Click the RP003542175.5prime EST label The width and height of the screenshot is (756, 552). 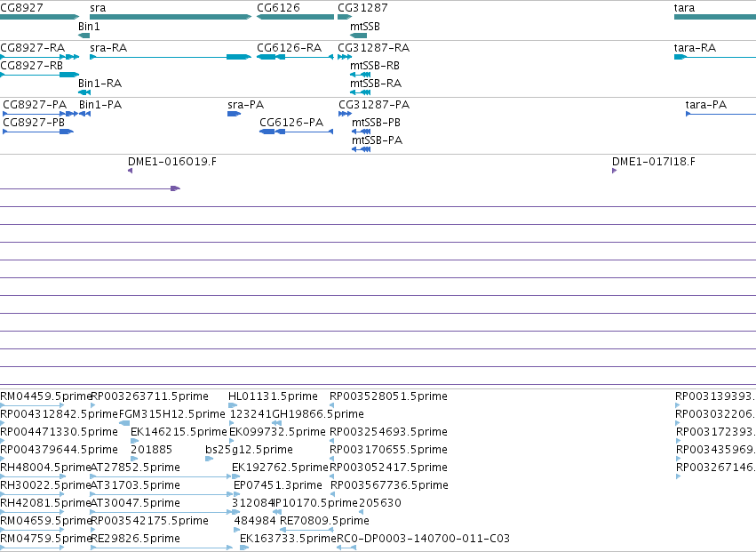149,521
